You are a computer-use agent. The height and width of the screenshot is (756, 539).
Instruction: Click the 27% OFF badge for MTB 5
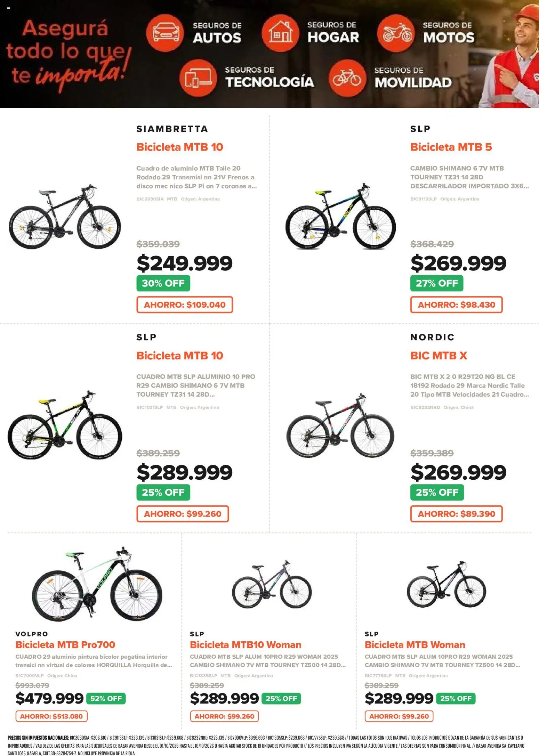(437, 283)
